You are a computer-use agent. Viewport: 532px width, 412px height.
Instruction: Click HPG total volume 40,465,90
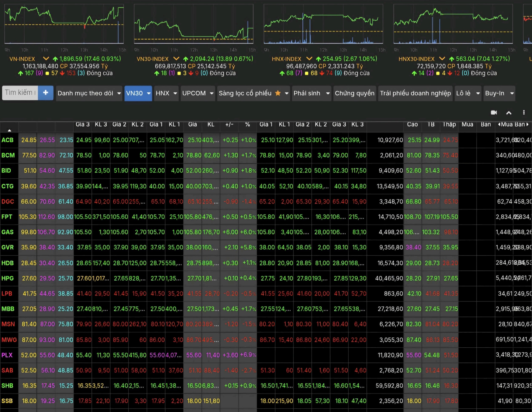click(389, 278)
